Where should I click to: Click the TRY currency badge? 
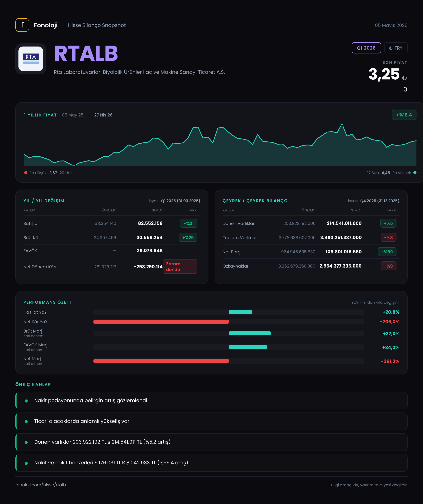(x=396, y=48)
